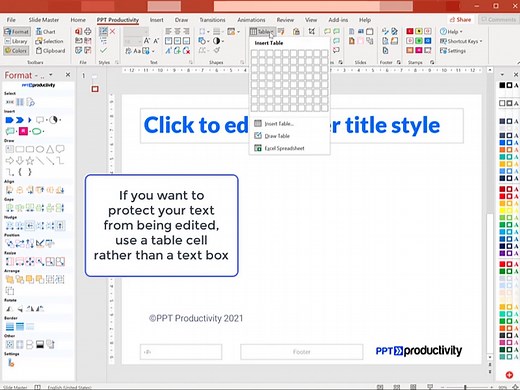The height and width of the screenshot is (390, 520).
Task: Expand the Stamps group dialog launcher
Action: click(432, 62)
